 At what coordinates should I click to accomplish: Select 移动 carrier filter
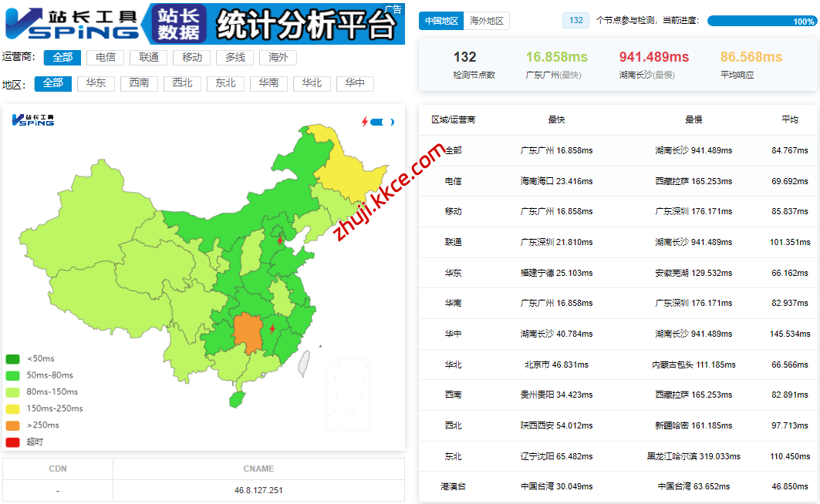click(192, 57)
